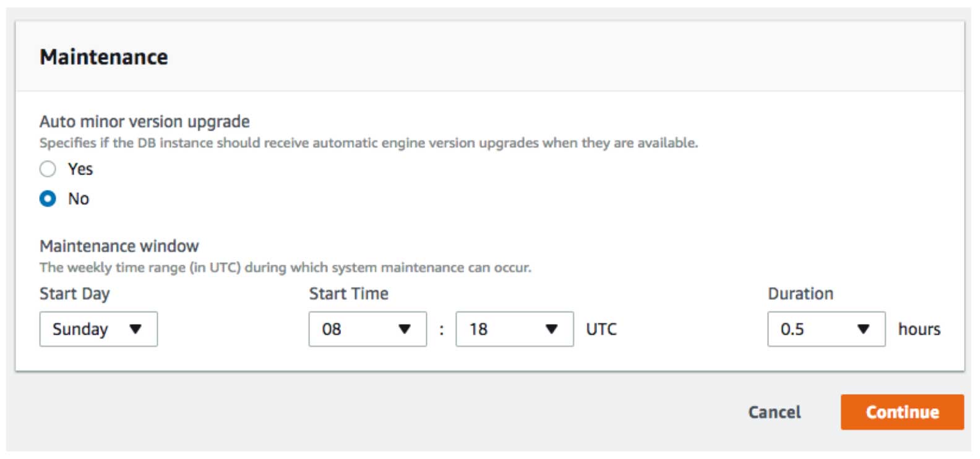
Task: Select the No radio button
Action: point(48,199)
